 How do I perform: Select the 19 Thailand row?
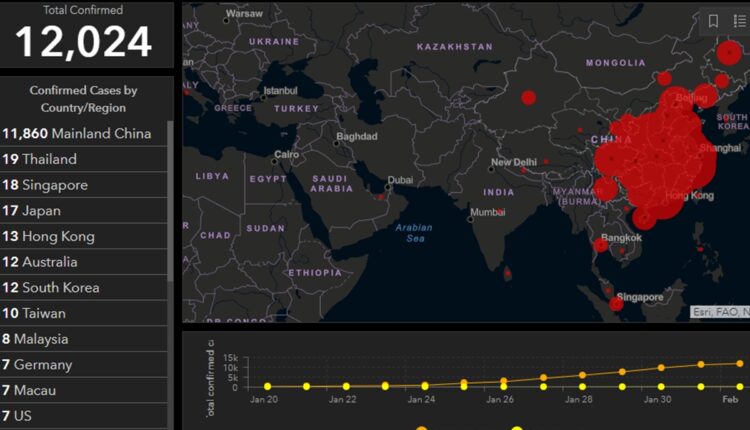(x=84, y=159)
